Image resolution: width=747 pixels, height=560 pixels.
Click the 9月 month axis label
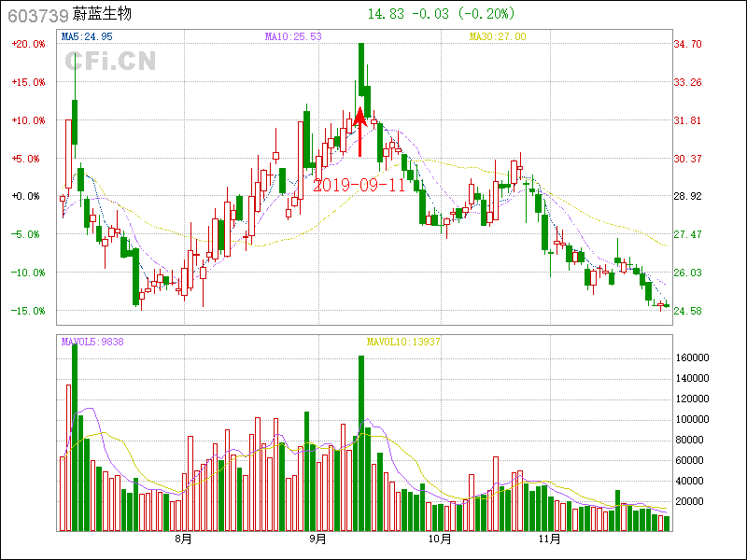coord(318,539)
